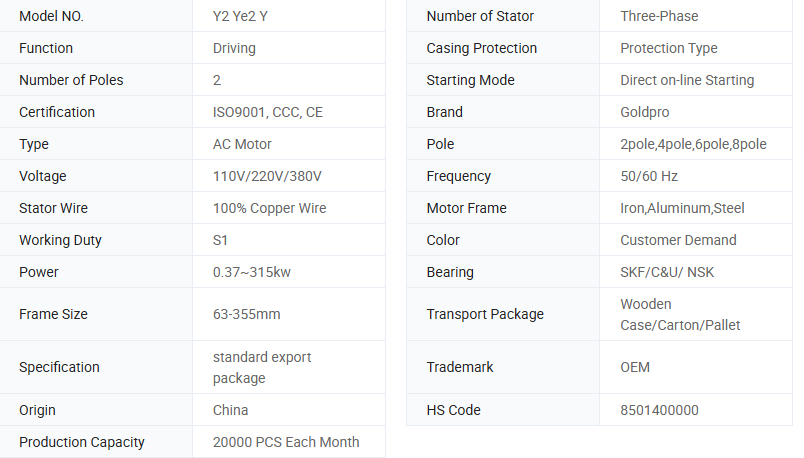Select the standard export package specification
The width and height of the screenshot is (804, 458).
point(262,367)
